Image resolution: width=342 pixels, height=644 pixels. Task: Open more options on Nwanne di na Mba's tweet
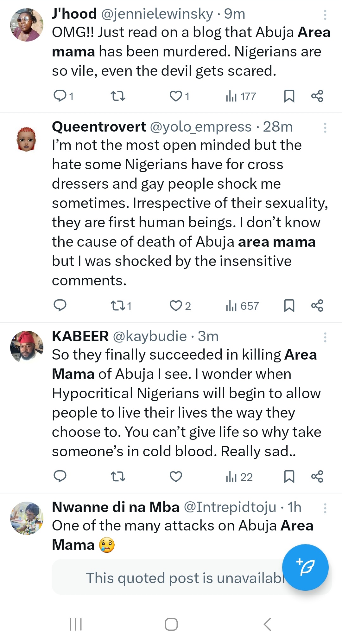[x=325, y=508]
